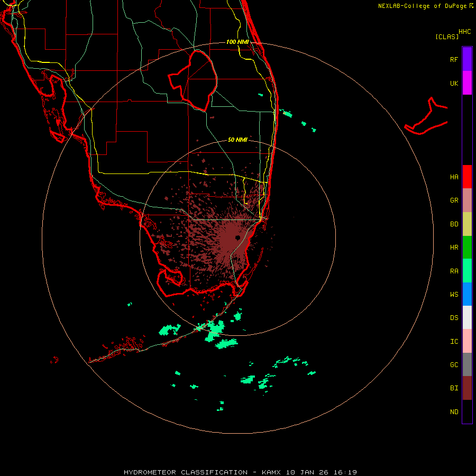Select the gray GC legend swatch

pyautogui.click(x=467, y=364)
